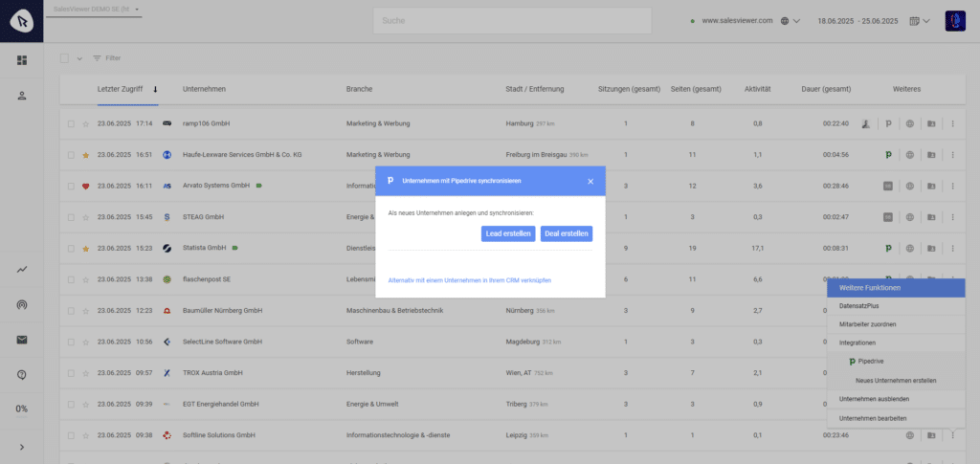Close the Pipedrive synchronisieren dialog
This screenshot has height=464, width=980.
coord(590,181)
